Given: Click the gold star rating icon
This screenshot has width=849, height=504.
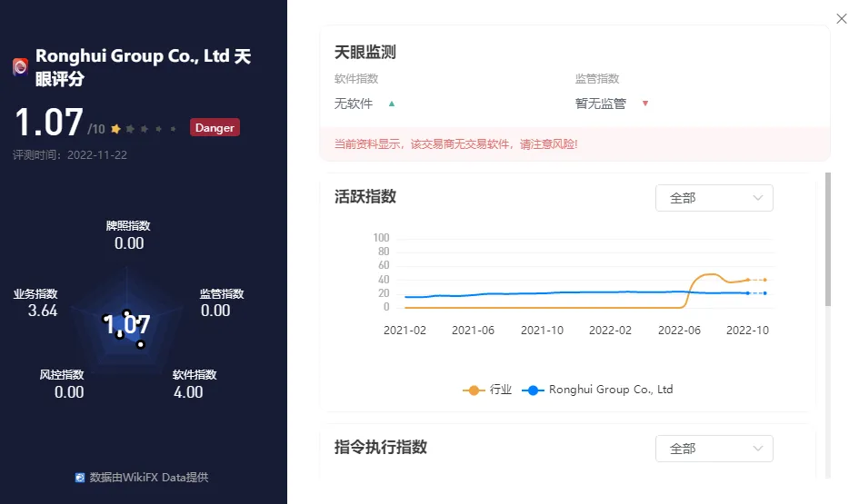Looking at the screenshot, I should (x=115, y=129).
